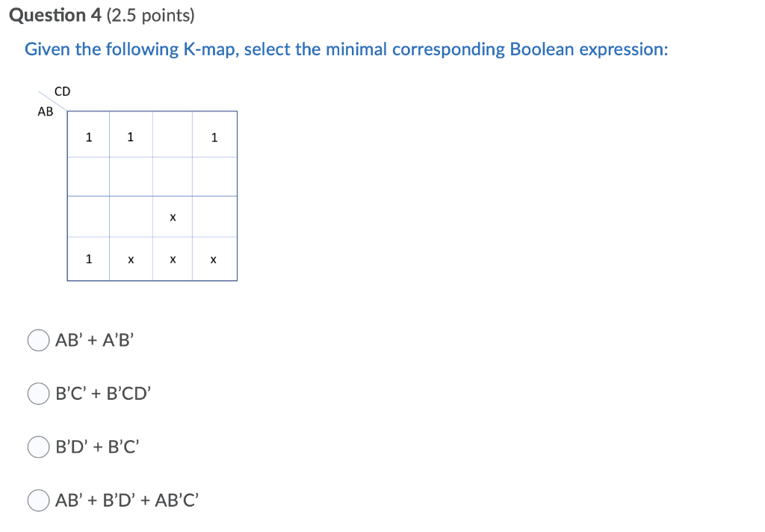Click the 1 in the bottom-left K-map cell
Image resolution: width=765 pixels, height=532 pixels.
click(x=89, y=259)
